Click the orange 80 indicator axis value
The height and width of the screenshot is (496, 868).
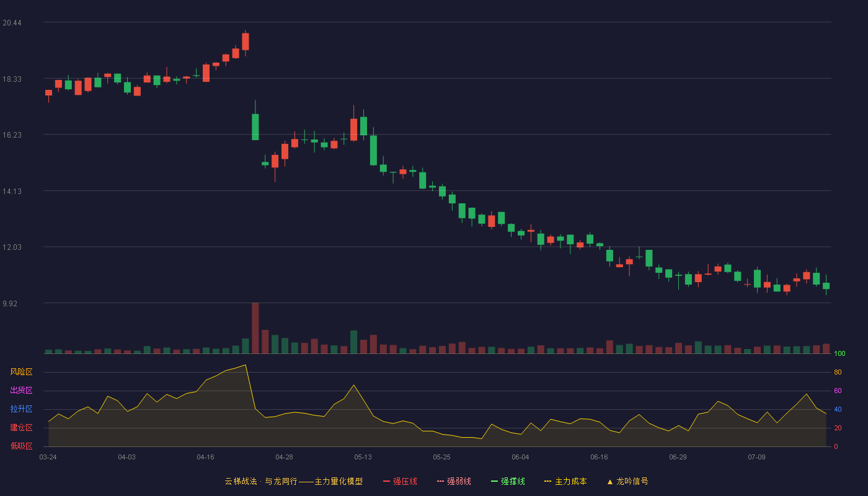(x=838, y=372)
